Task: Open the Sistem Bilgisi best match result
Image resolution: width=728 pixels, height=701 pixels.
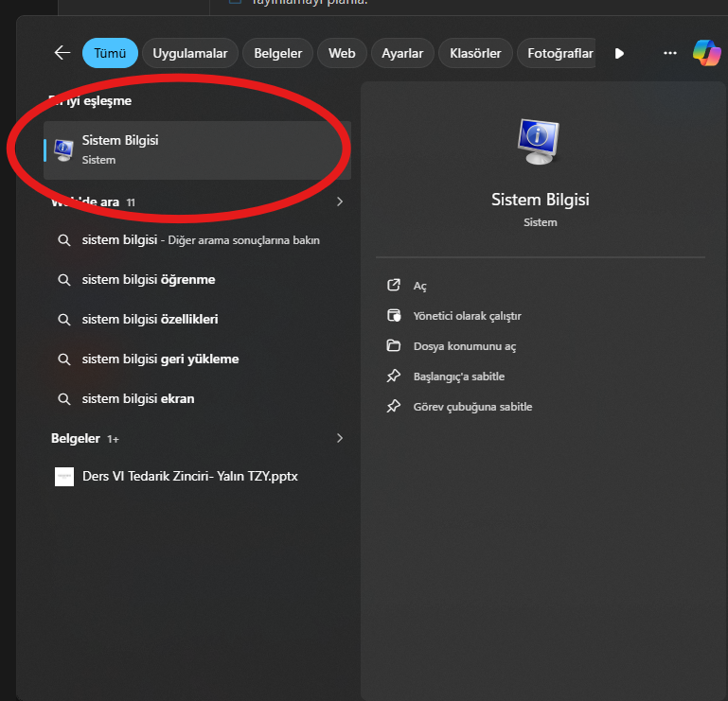Action: 197,149
